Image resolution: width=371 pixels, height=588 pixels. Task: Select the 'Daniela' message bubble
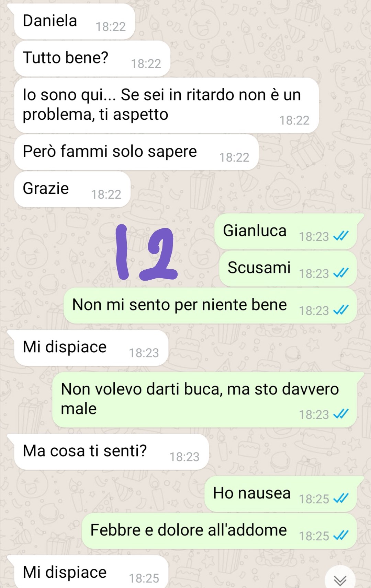click(x=74, y=22)
